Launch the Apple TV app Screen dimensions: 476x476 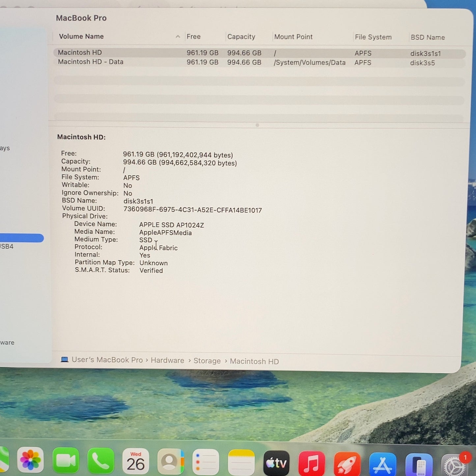[x=276, y=463]
